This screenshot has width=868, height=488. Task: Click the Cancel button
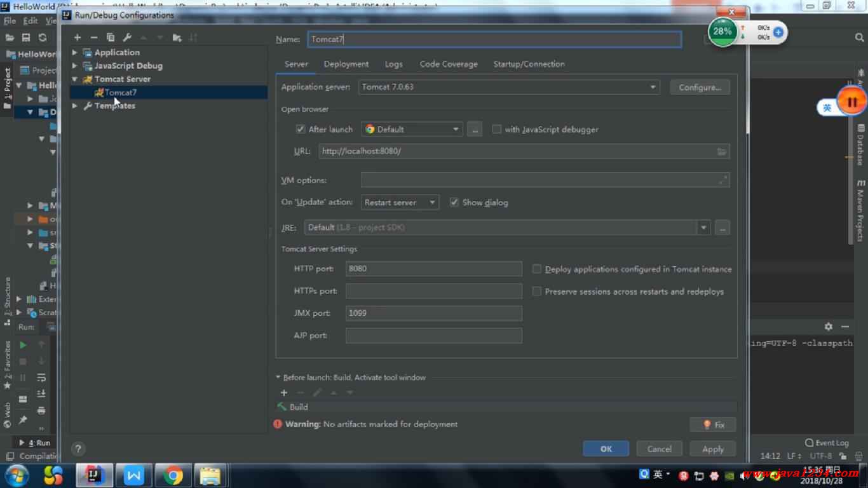click(x=660, y=449)
